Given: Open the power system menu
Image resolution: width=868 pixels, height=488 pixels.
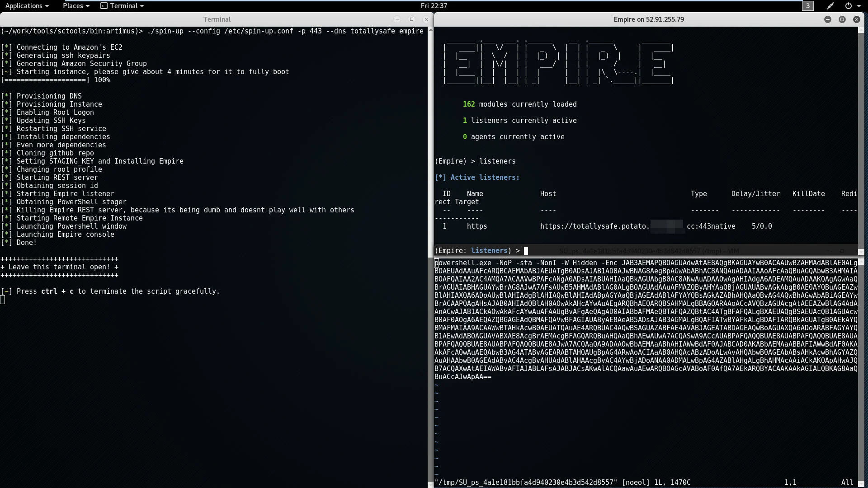Looking at the screenshot, I should click(x=849, y=6).
